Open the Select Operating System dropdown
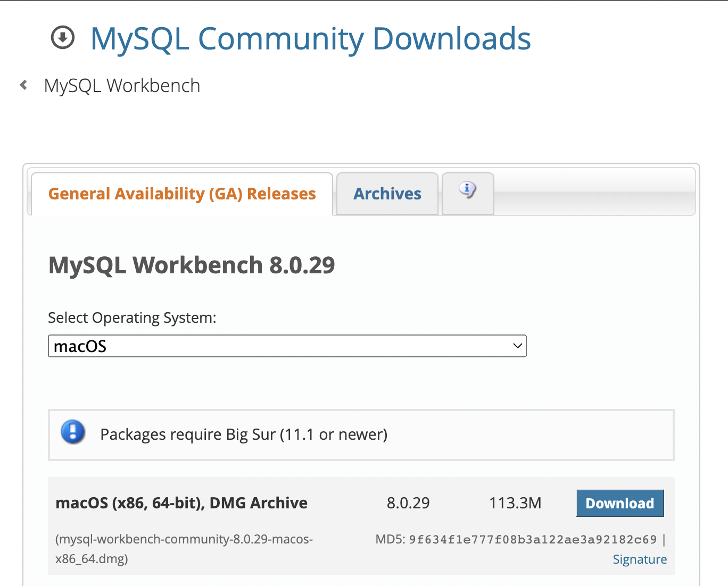 tap(287, 346)
